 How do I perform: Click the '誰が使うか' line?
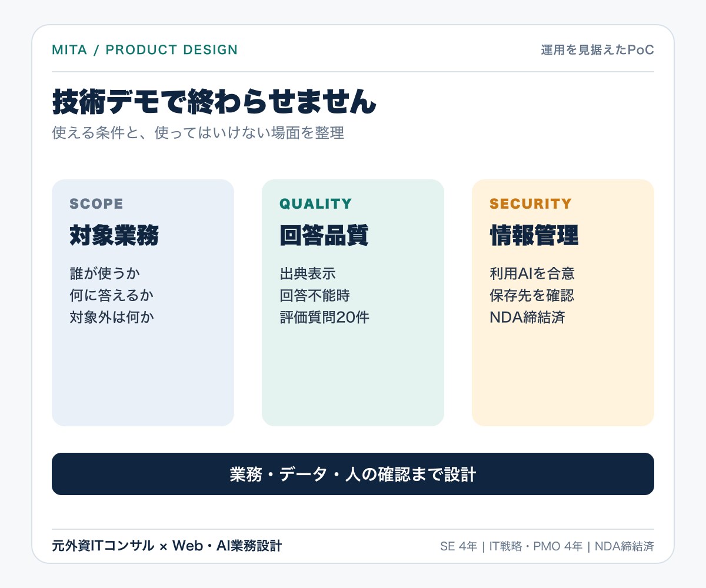coord(105,273)
